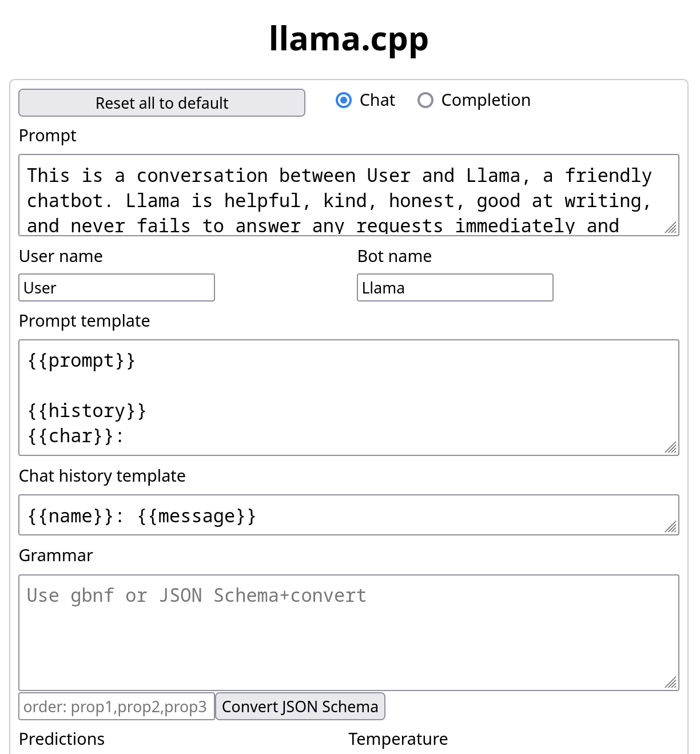
Task: Click the Grammar box resize grip
Action: coord(671,683)
